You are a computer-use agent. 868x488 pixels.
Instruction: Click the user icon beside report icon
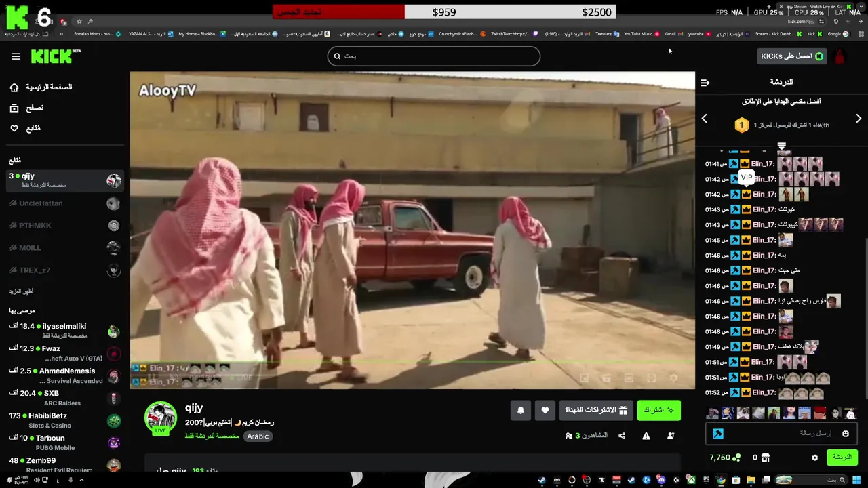coord(671,436)
